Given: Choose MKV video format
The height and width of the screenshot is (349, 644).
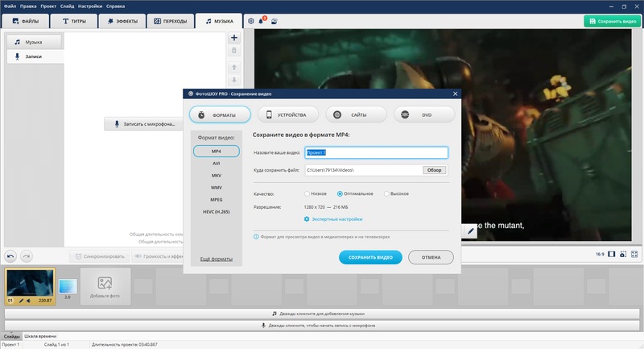Looking at the screenshot, I should pos(217,176).
